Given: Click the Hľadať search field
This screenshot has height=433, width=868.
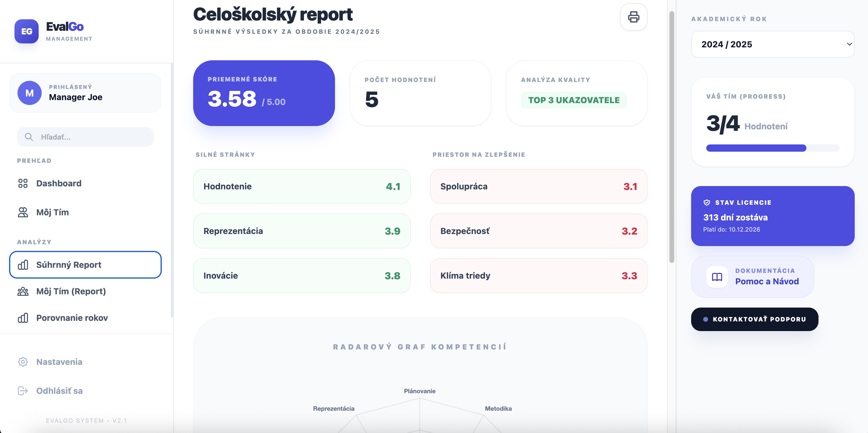Looking at the screenshot, I should (85, 137).
